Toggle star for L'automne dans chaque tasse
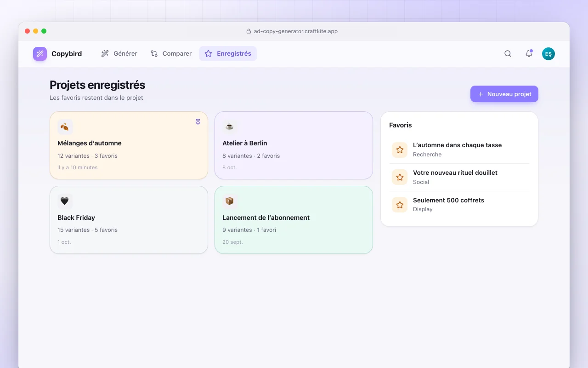 [400, 149]
